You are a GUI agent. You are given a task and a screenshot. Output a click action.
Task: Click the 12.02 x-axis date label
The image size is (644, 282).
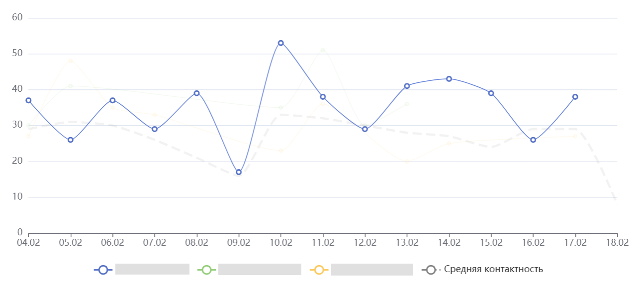pos(365,243)
